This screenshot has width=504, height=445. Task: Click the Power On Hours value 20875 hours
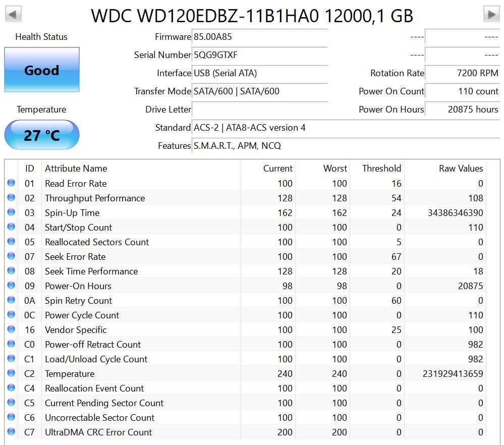[x=463, y=109]
